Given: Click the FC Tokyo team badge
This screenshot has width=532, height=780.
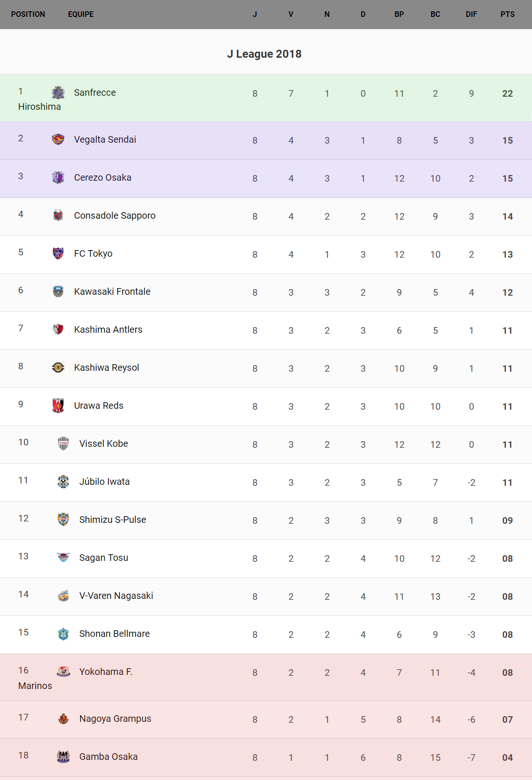Looking at the screenshot, I should 58,253.
